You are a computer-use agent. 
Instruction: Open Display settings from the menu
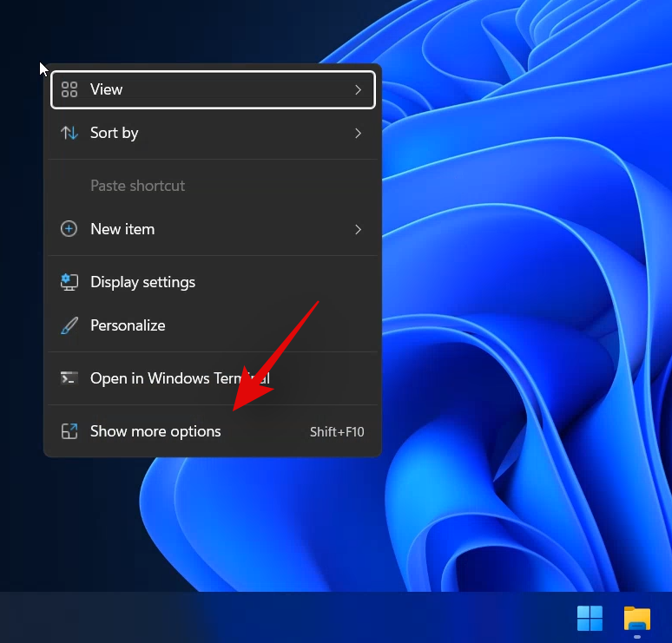142,282
